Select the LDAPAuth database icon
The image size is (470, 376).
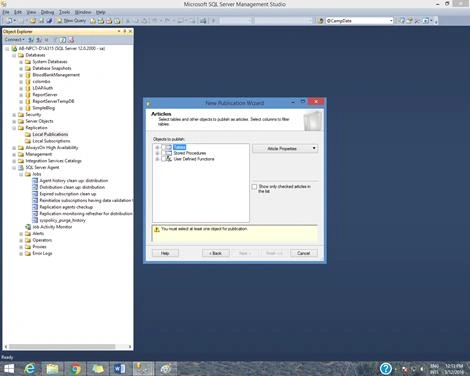(28, 88)
